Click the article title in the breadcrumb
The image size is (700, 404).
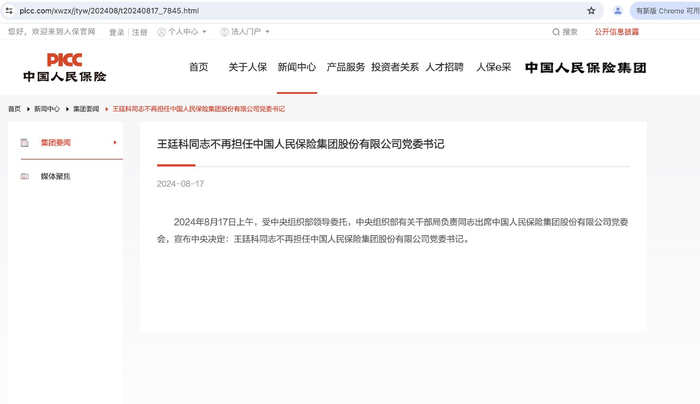point(199,109)
